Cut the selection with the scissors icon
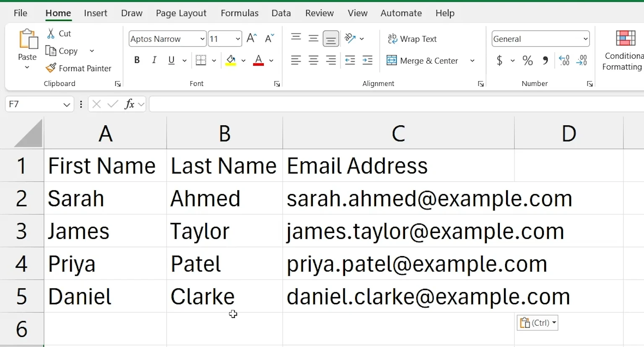 [51, 34]
